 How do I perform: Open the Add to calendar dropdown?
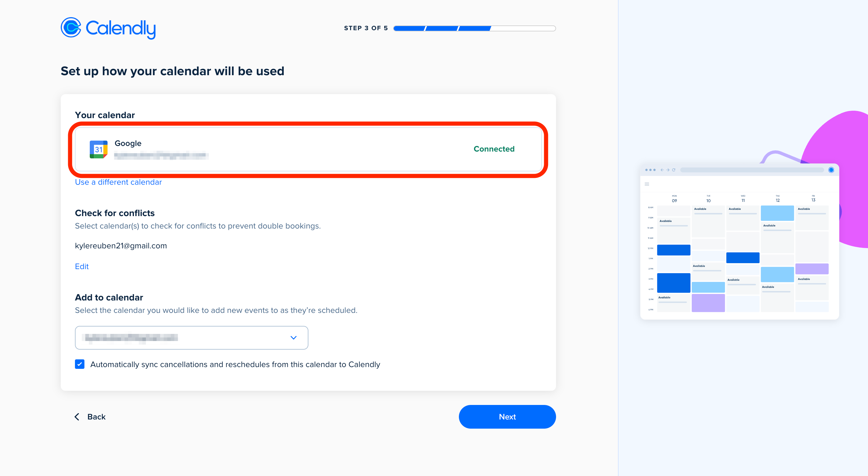click(x=191, y=338)
